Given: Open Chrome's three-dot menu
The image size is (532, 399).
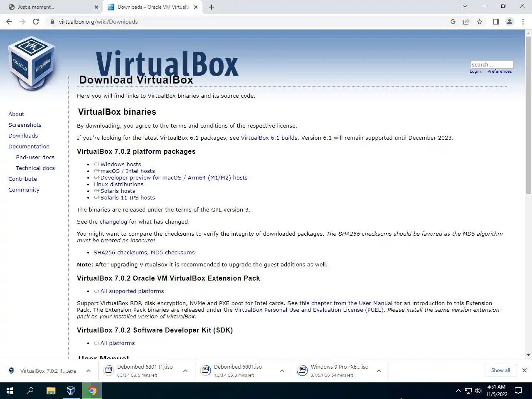Looking at the screenshot, I should (x=523, y=22).
